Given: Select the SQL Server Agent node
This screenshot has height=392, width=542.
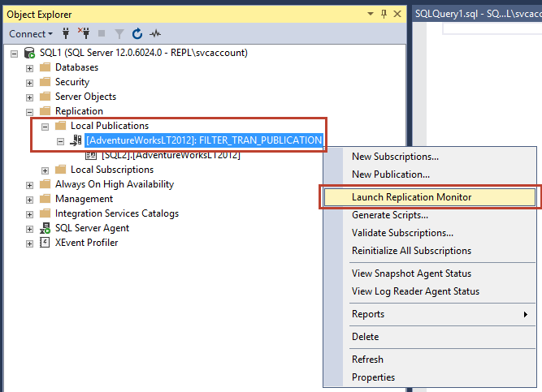Looking at the screenshot, I should coord(92,228).
